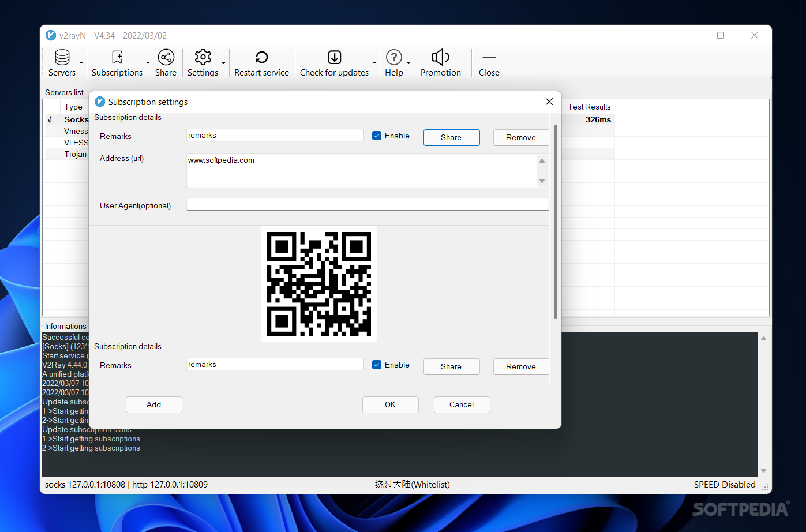
Task: Click the Type column header
Action: click(74, 107)
